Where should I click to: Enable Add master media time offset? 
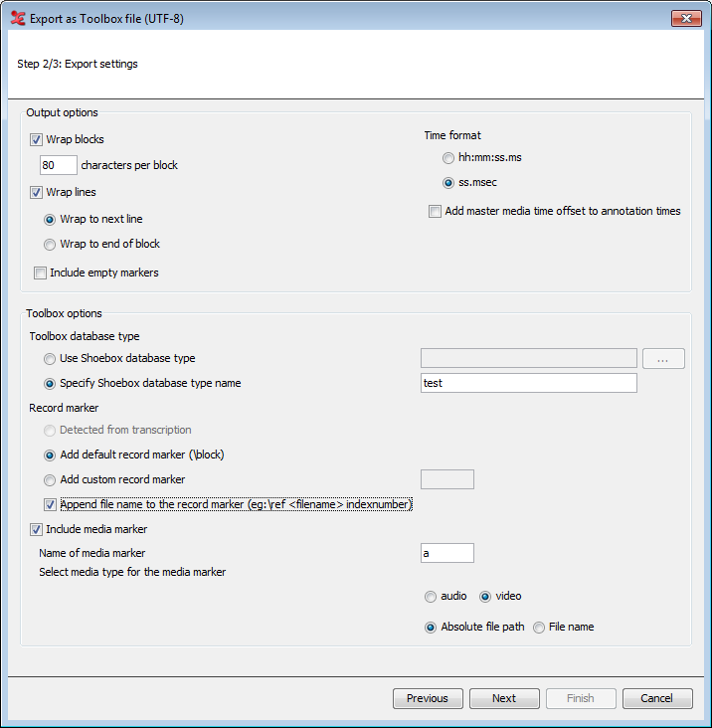[x=435, y=212]
